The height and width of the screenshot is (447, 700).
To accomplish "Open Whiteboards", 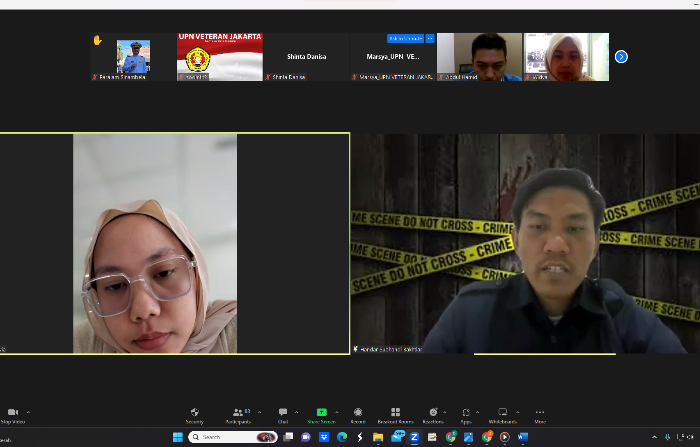I will coord(503,416).
